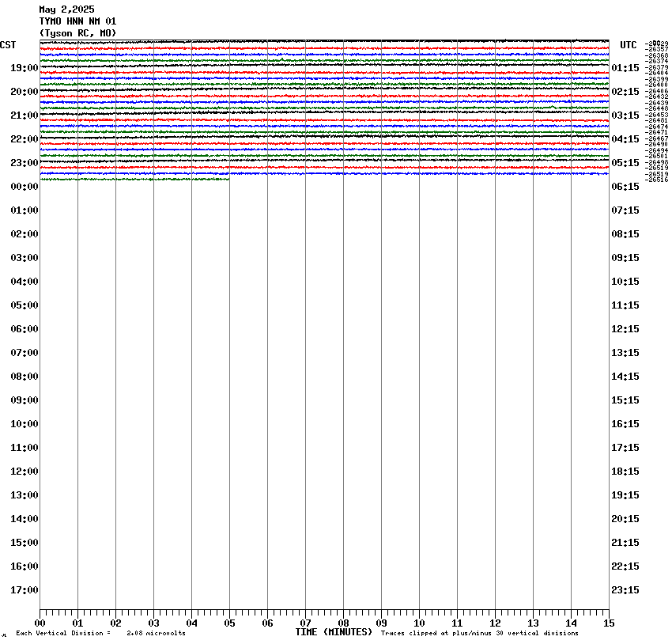
Task: Click the "09:00" CST row label
Action: coord(25,400)
